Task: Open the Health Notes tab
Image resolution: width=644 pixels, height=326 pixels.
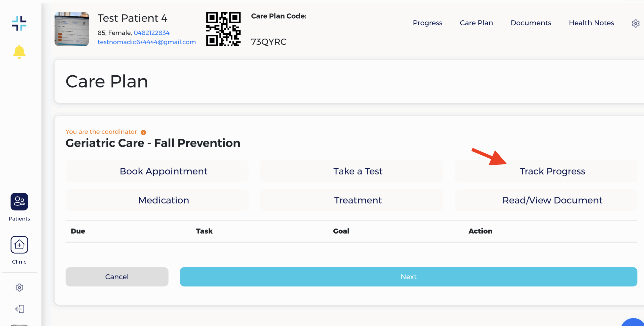Action: (x=591, y=23)
